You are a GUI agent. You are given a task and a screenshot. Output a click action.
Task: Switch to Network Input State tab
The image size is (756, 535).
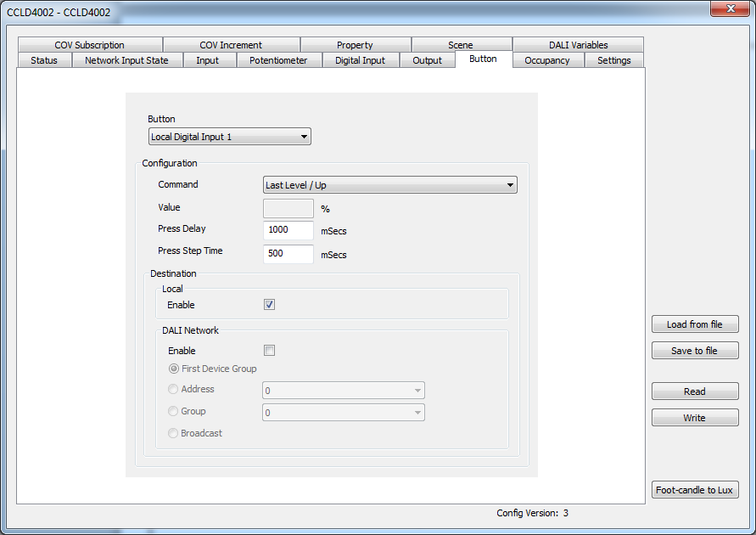(x=126, y=60)
